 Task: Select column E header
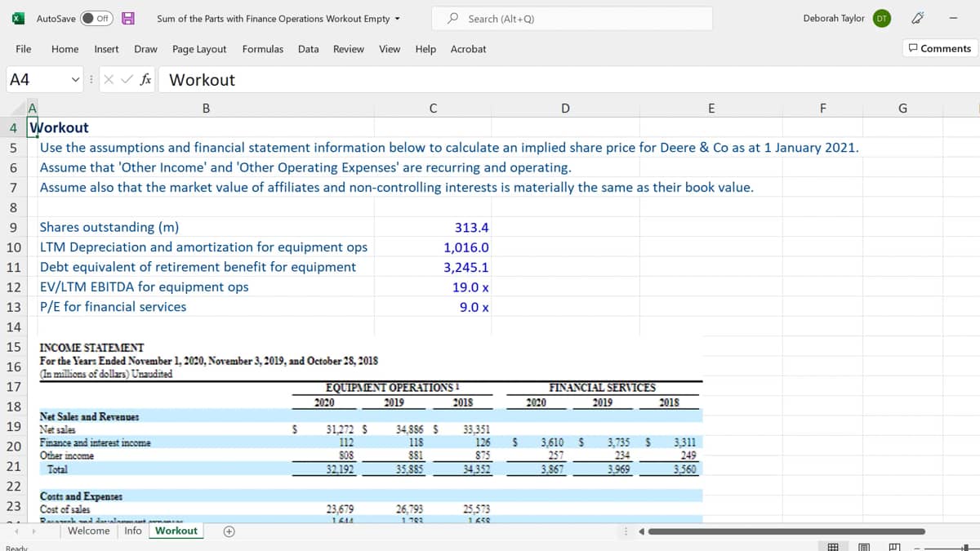711,107
